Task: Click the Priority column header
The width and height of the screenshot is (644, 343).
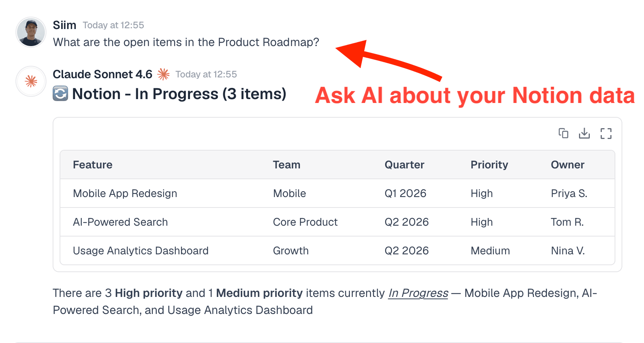Action: point(489,165)
